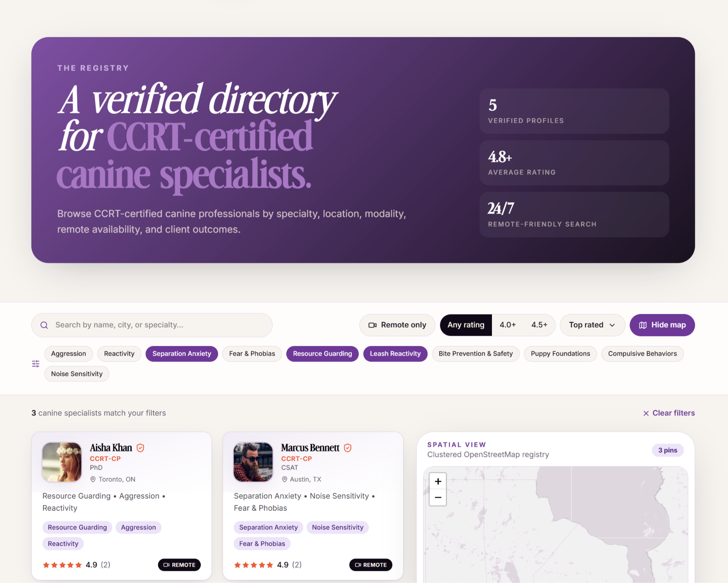Image resolution: width=728 pixels, height=583 pixels.
Task: Select the 4.5+ rating option
Action: [539, 325]
